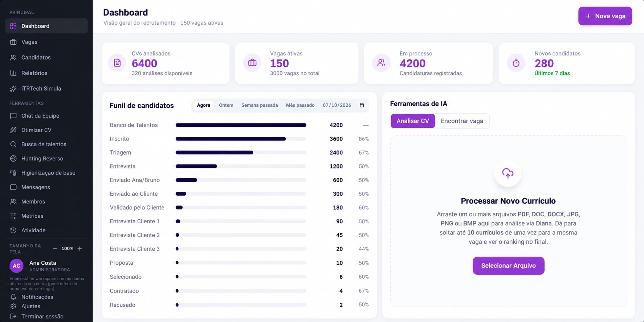Click the Ajustes gear icon
The image size is (644, 322).
[13, 306]
